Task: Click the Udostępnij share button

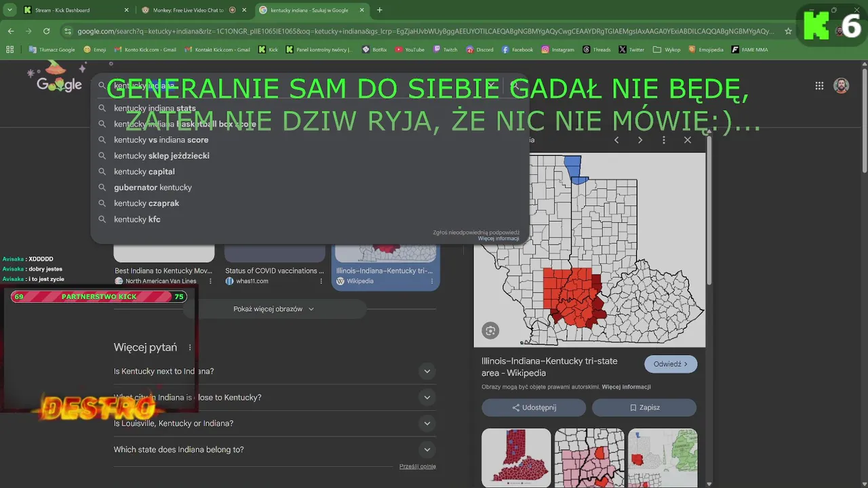Action: click(x=534, y=407)
